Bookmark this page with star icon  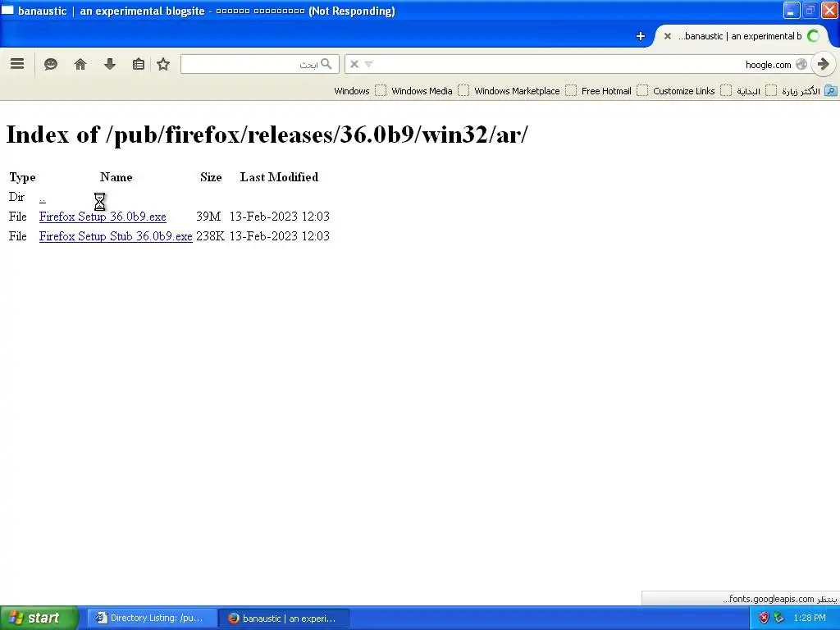[163, 64]
